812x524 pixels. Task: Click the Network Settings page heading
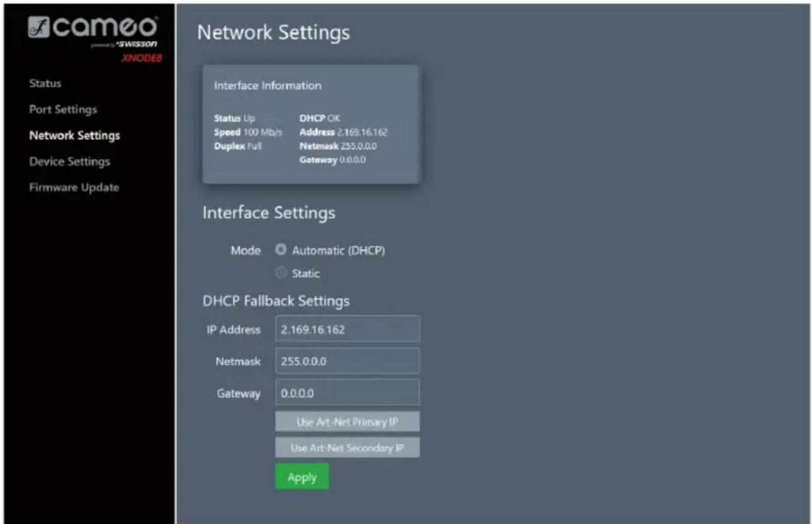273,33
